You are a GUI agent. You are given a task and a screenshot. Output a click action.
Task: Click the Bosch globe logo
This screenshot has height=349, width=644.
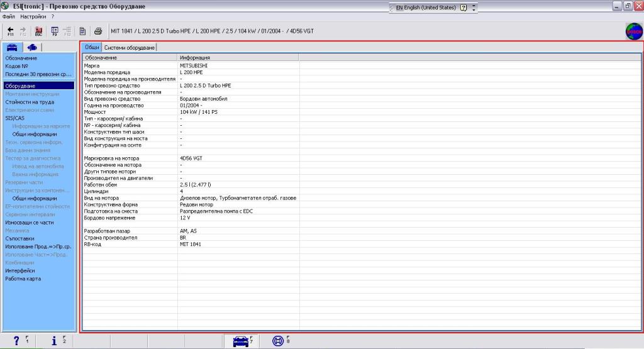tap(634, 31)
